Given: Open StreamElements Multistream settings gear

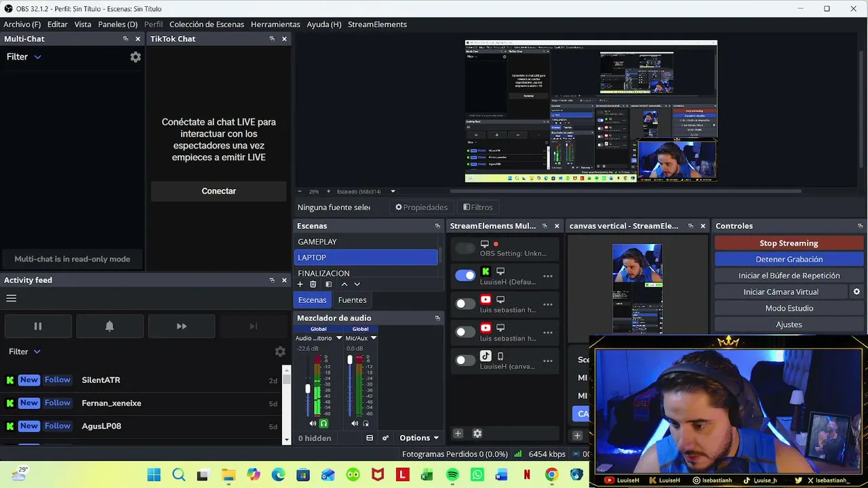Looking at the screenshot, I should (477, 433).
